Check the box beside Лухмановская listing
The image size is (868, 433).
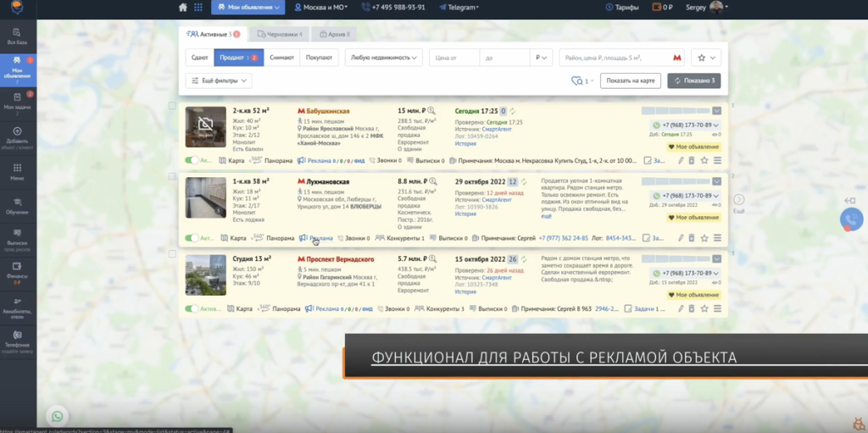click(172, 176)
